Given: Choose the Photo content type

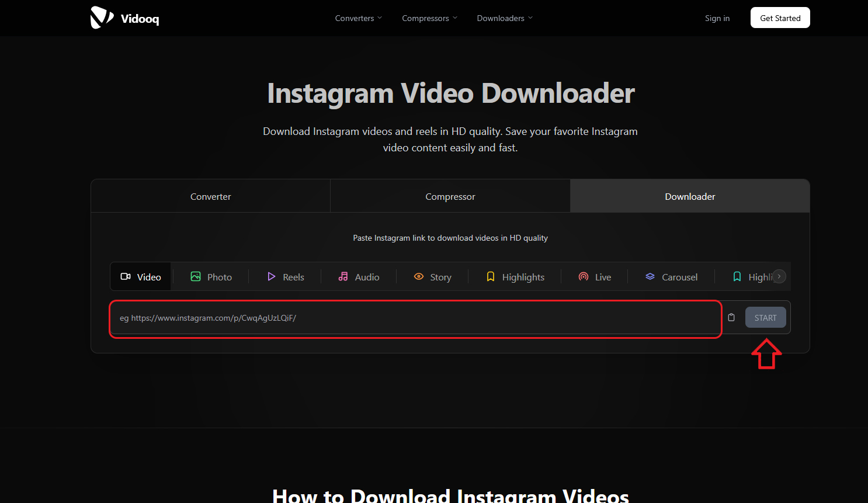Looking at the screenshot, I should (211, 277).
